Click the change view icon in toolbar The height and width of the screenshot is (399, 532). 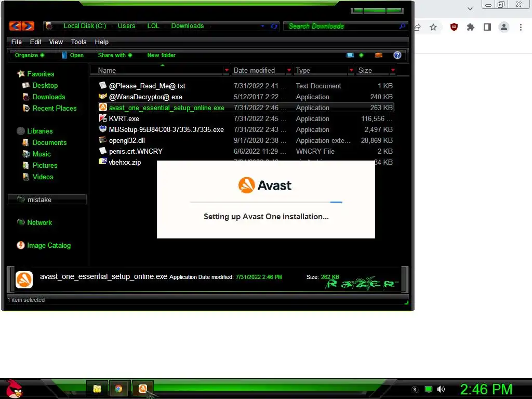coord(350,55)
